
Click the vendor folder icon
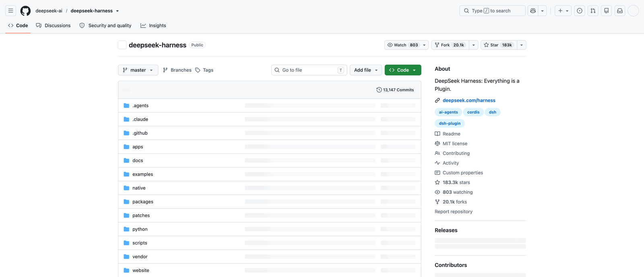(126, 256)
